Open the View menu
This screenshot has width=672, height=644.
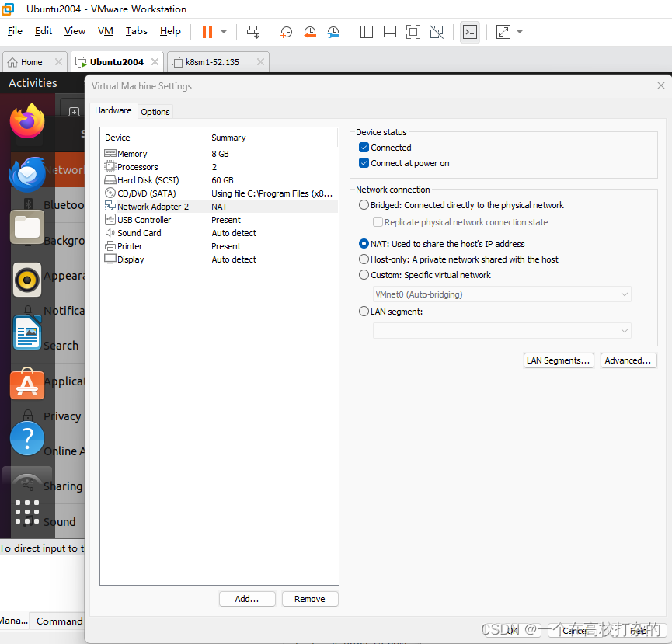(x=75, y=31)
